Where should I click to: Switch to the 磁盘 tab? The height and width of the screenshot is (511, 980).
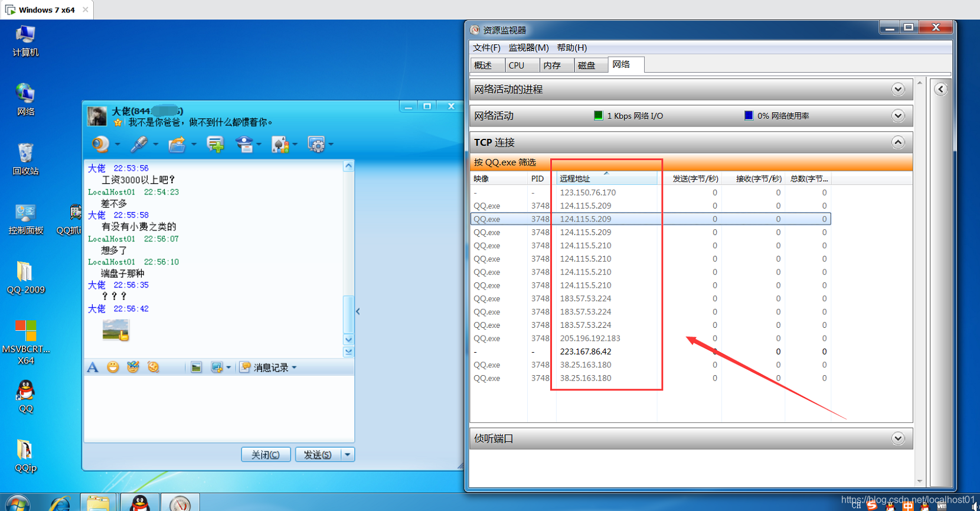click(591, 65)
